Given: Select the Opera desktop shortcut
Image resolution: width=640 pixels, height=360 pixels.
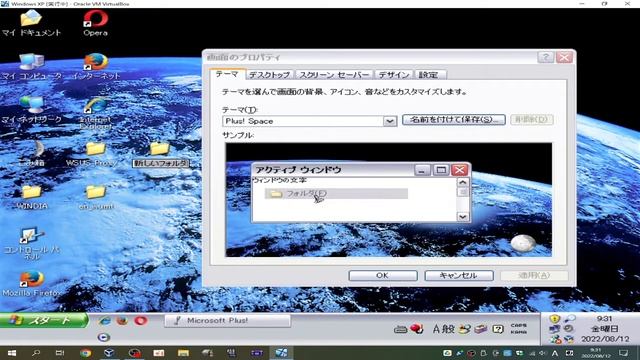Looking at the screenshot, I should coord(96,23).
